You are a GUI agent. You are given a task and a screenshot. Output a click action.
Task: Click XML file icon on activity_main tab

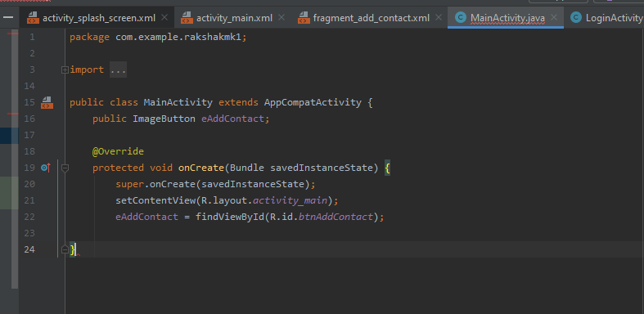tap(187, 18)
